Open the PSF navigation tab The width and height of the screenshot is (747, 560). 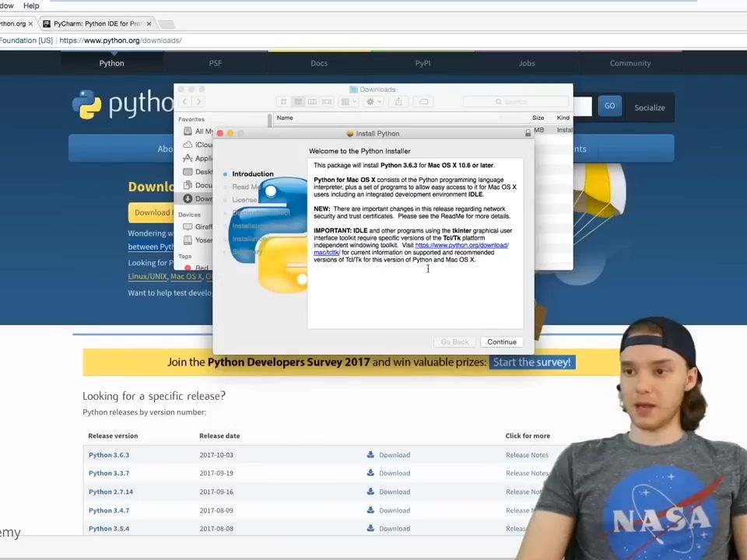pos(216,63)
